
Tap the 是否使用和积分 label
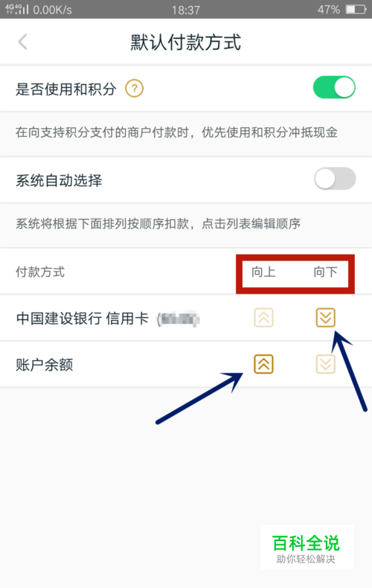66,89
